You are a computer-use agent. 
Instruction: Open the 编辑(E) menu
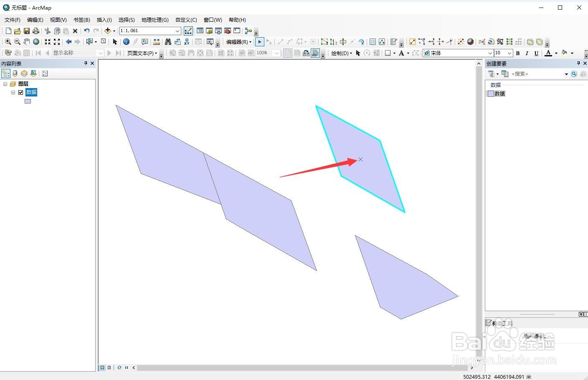point(35,20)
